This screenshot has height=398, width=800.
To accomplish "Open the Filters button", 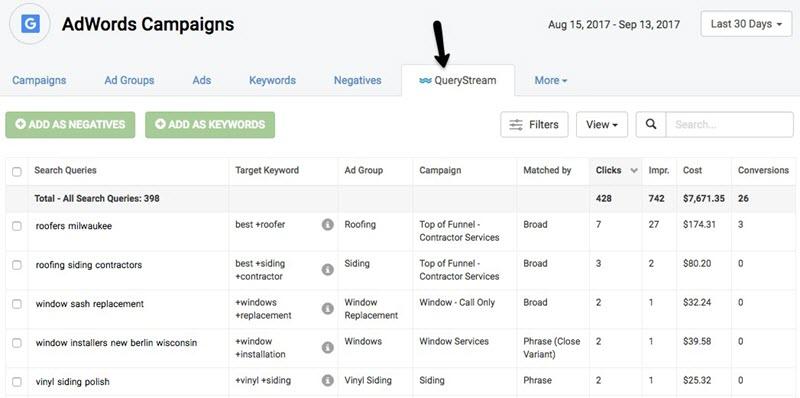I will click(x=534, y=125).
